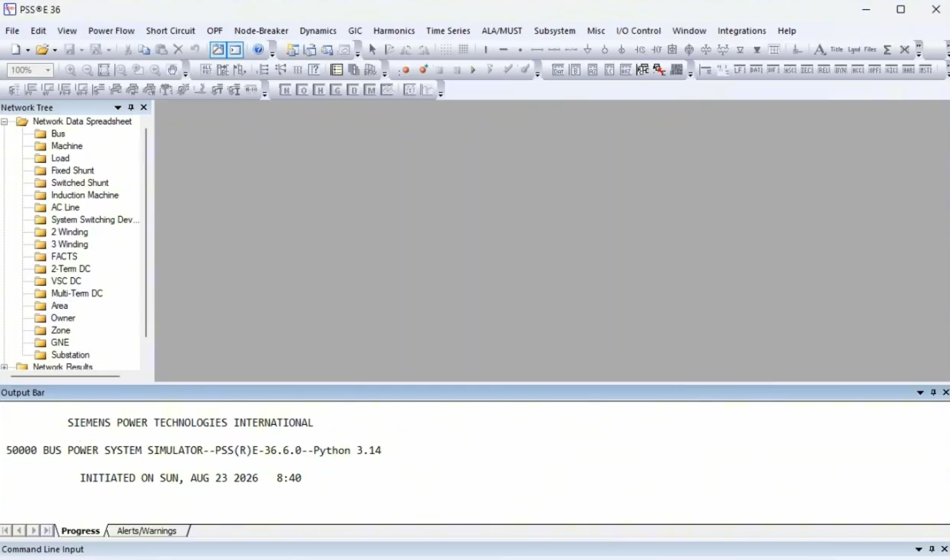Click the Legend (Lgnd) toolbar icon
The height and width of the screenshot is (560, 950).
pyautogui.click(x=853, y=50)
